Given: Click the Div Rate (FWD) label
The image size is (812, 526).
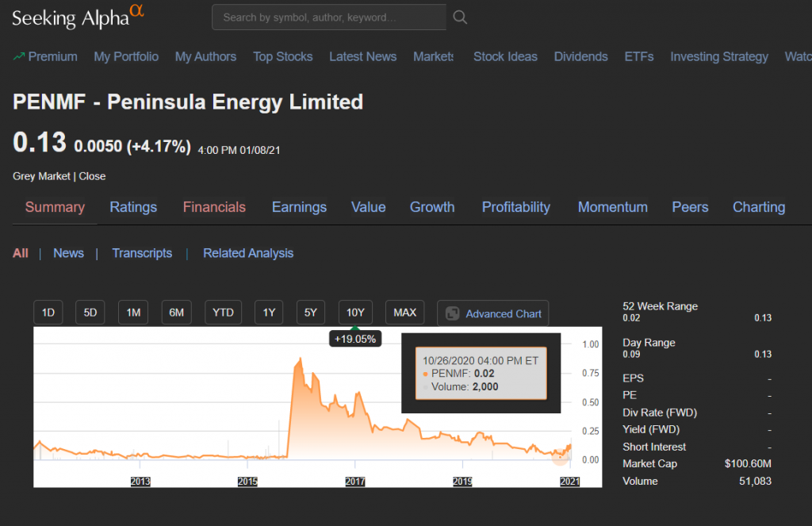Looking at the screenshot, I should point(660,413).
